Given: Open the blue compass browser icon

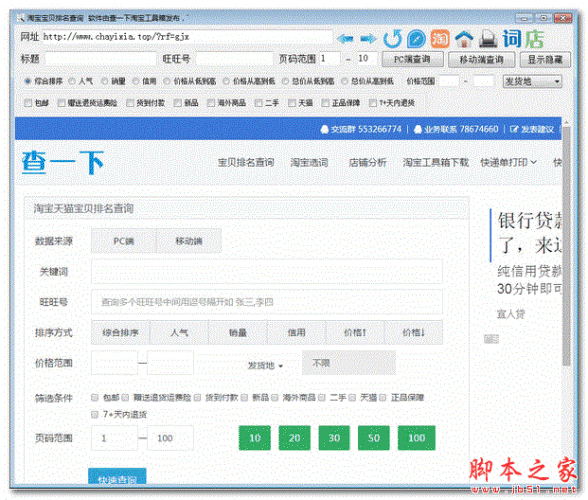Looking at the screenshot, I should 416,38.
